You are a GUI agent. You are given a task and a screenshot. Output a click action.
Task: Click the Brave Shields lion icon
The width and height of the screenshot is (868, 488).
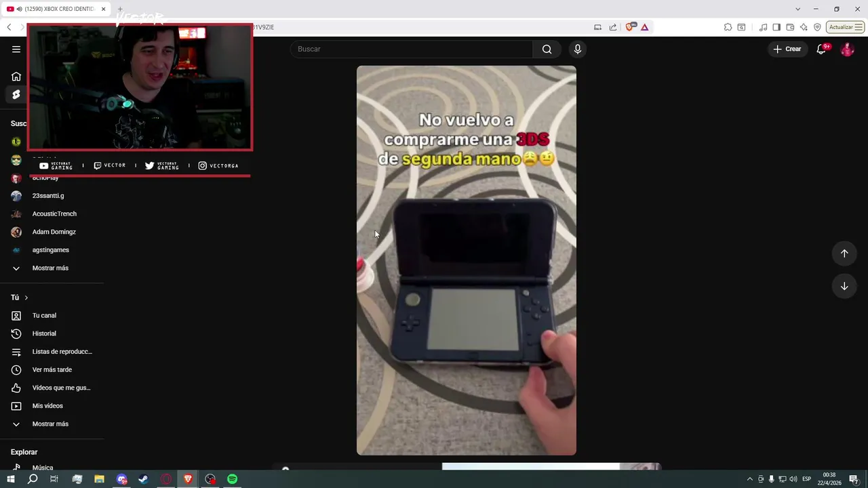(x=631, y=27)
